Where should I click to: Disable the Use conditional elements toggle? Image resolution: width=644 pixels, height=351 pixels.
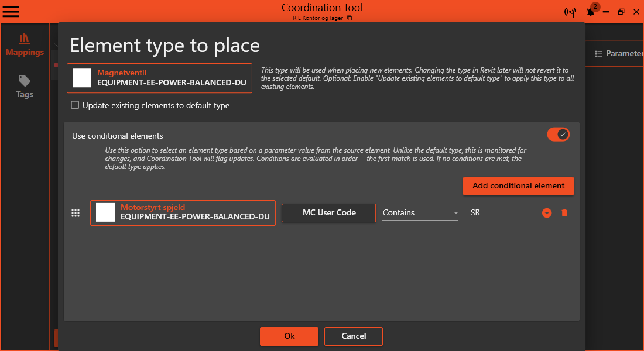click(x=558, y=134)
